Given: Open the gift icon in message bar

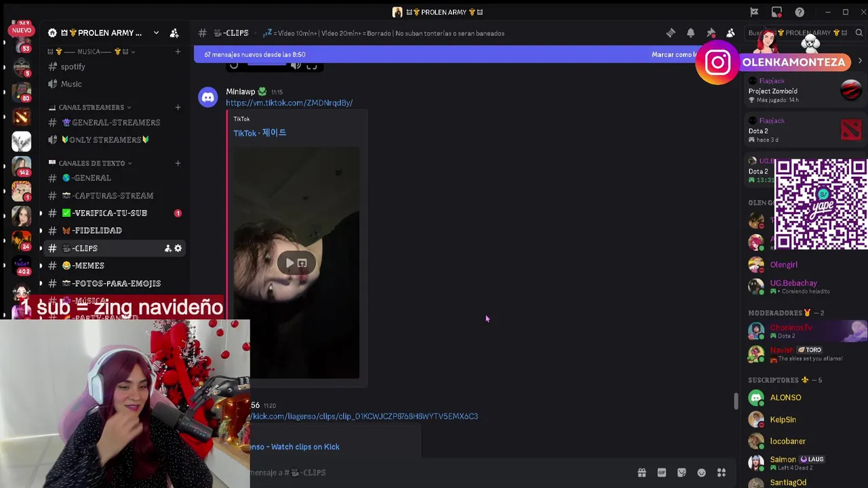Looking at the screenshot, I should [642, 472].
